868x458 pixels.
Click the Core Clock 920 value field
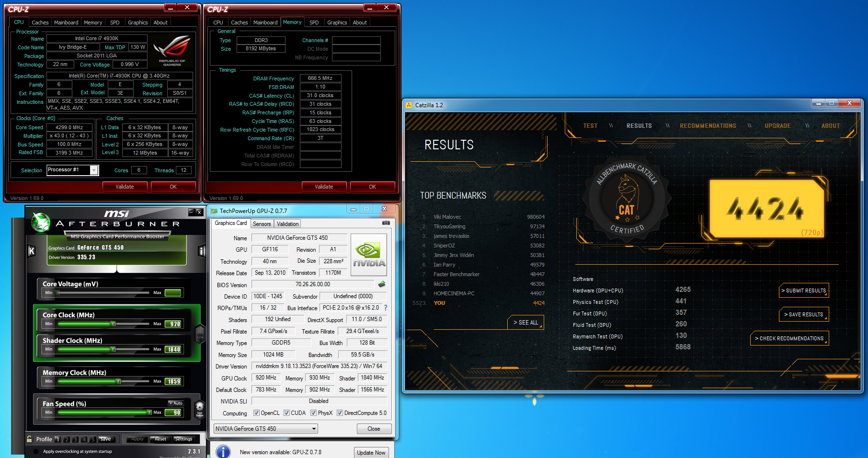[x=173, y=324]
